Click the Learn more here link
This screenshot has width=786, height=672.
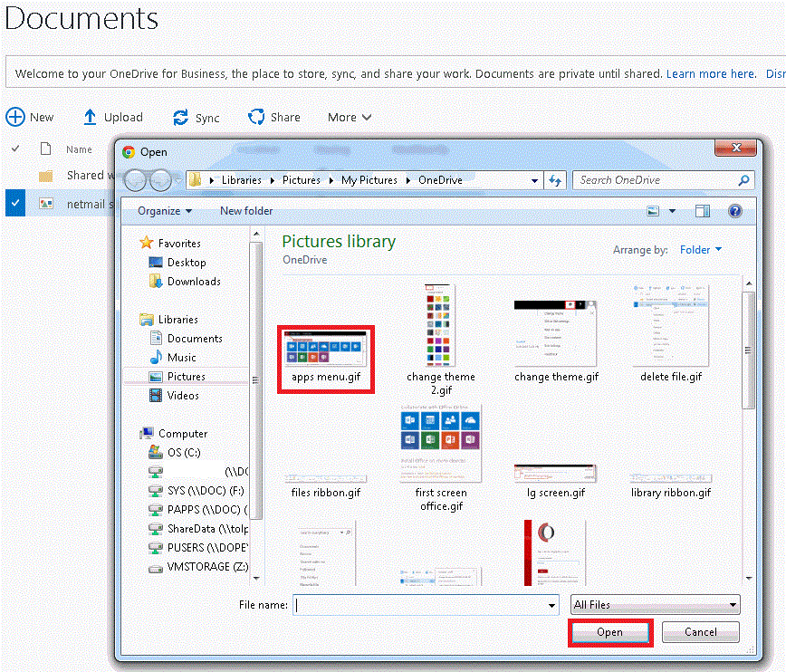(711, 73)
